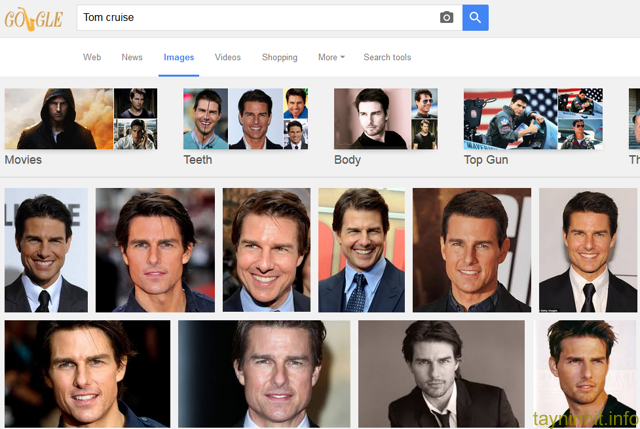
Task: Open the Top Gun category label
Action: coord(486,160)
